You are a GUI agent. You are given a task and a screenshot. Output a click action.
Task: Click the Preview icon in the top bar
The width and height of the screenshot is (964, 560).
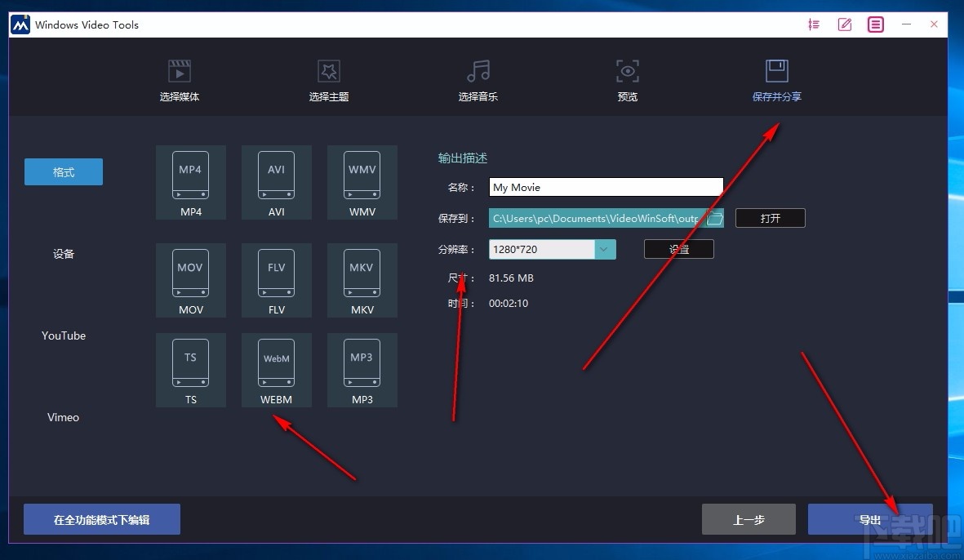pyautogui.click(x=627, y=78)
